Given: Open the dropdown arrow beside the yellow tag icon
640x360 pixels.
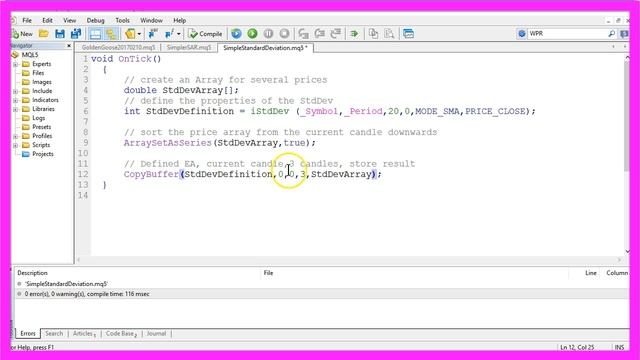Looking at the screenshot, I should click(139, 34).
